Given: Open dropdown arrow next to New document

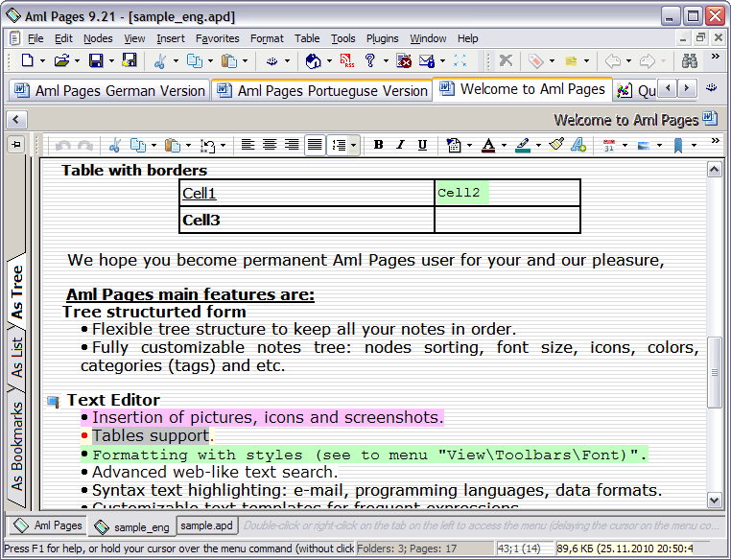Looking at the screenshot, I should [x=42, y=61].
